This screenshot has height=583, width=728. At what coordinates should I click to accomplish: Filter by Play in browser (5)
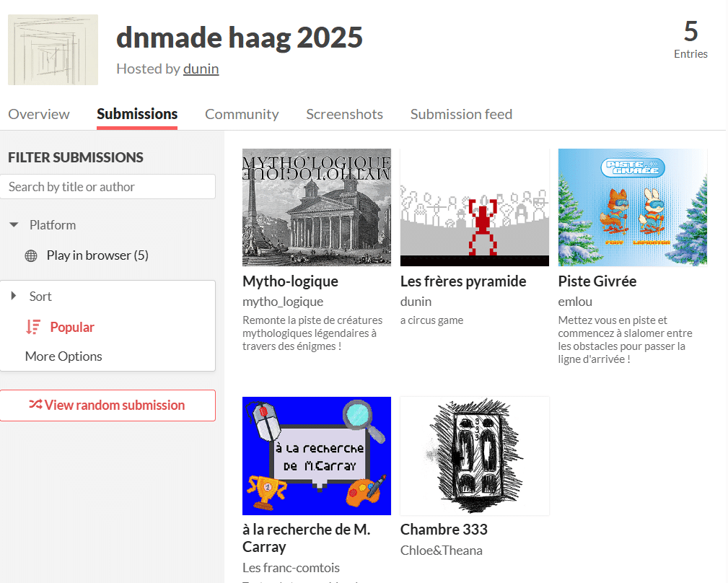(x=97, y=255)
